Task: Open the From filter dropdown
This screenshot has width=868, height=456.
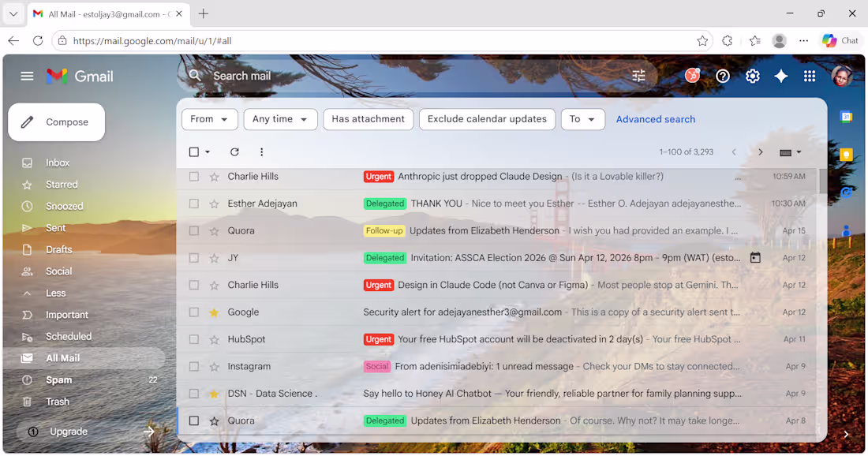Action: pos(210,119)
